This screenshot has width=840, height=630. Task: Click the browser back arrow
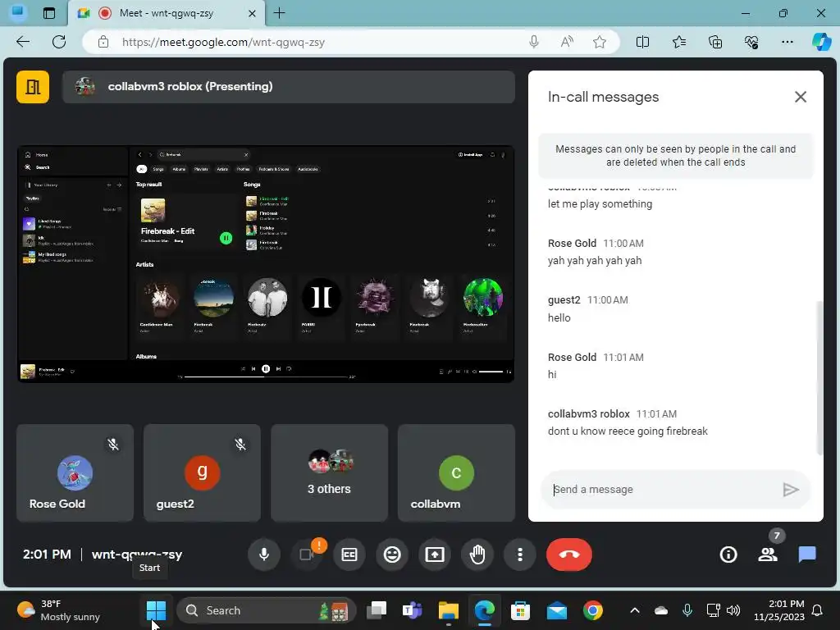point(23,43)
